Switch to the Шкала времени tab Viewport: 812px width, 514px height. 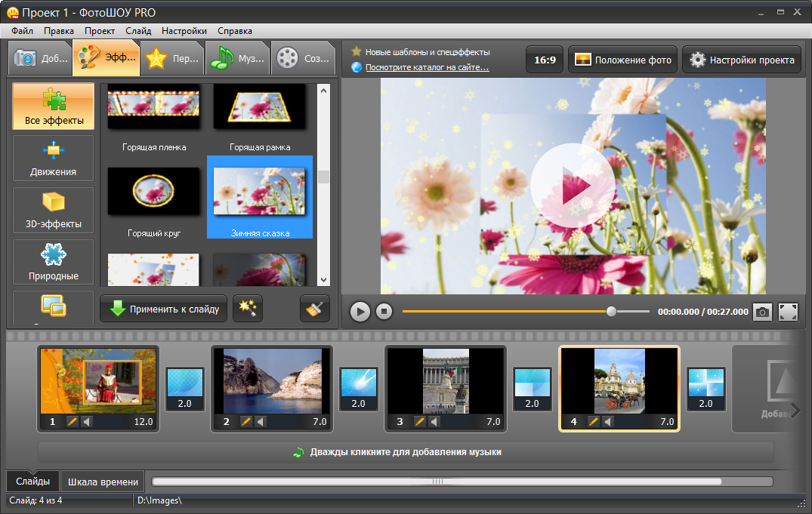coord(103,482)
